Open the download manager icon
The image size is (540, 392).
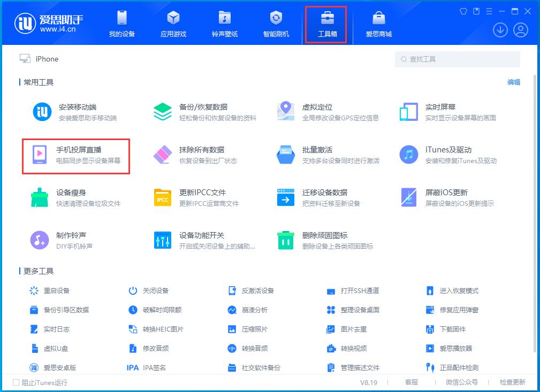[x=500, y=30]
